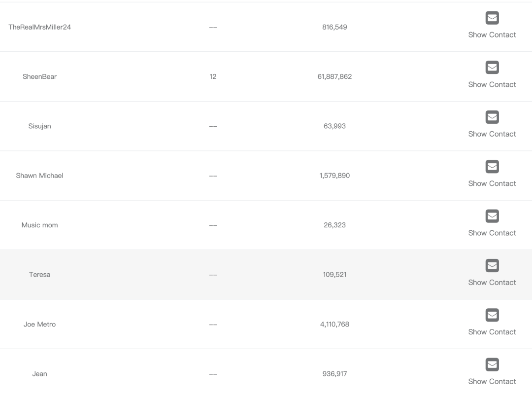The width and height of the screenshot is (532, 398).
Task: Click the envelope icon in Jean row
Action: [x=492, y=365]
